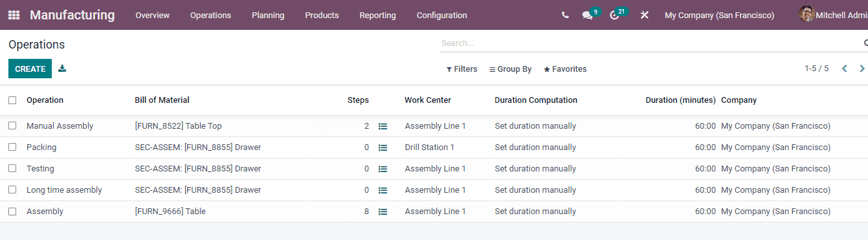The height and width of the screenshot is (240, 868).
Task: Click SEC-ASSEM Drawer in Packing row
Action: tap(198, 147)
